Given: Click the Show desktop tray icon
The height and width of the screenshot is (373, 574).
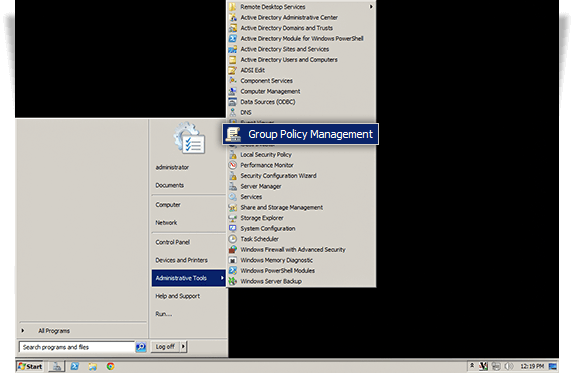Looking at the screenshot, I should tap(553, 366).
